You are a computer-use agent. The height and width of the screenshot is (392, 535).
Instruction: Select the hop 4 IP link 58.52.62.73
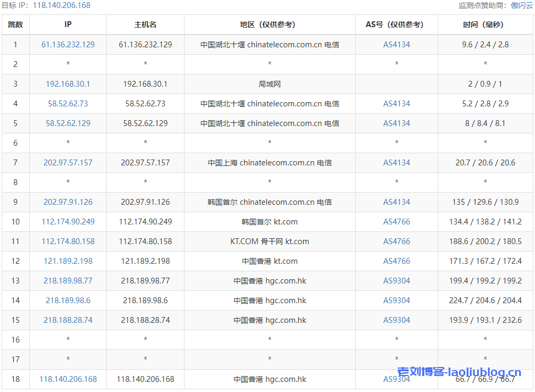[68, 103]
